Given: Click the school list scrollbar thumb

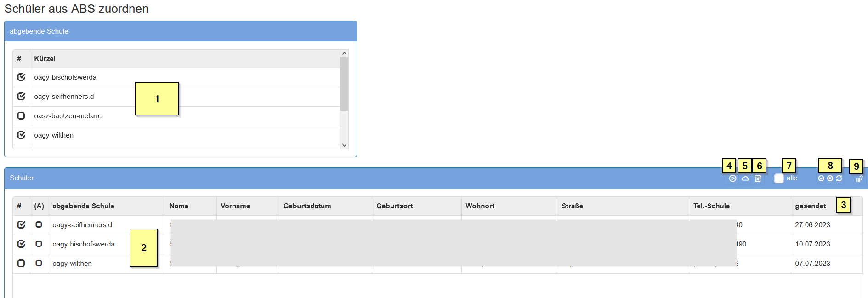Looking at the screenshot, I should [x=344, y=84].
